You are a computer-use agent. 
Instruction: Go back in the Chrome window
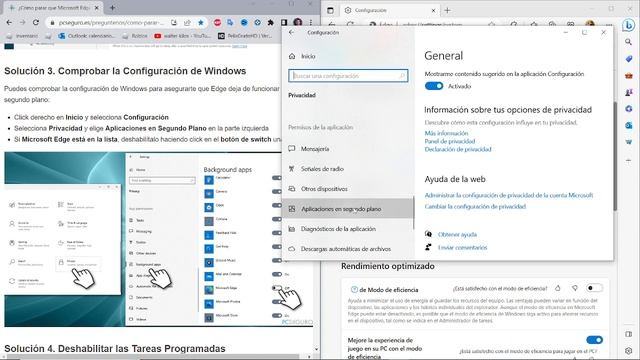[x=9, y=22]
